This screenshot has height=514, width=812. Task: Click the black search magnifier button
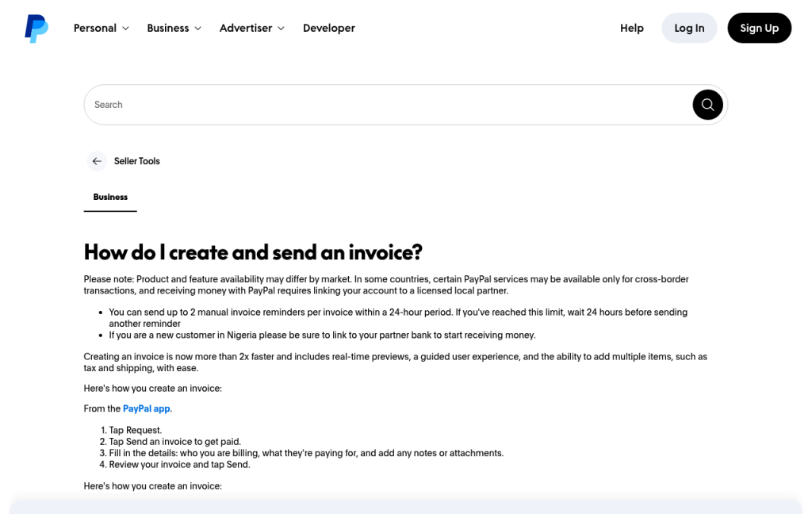point(707,105)
